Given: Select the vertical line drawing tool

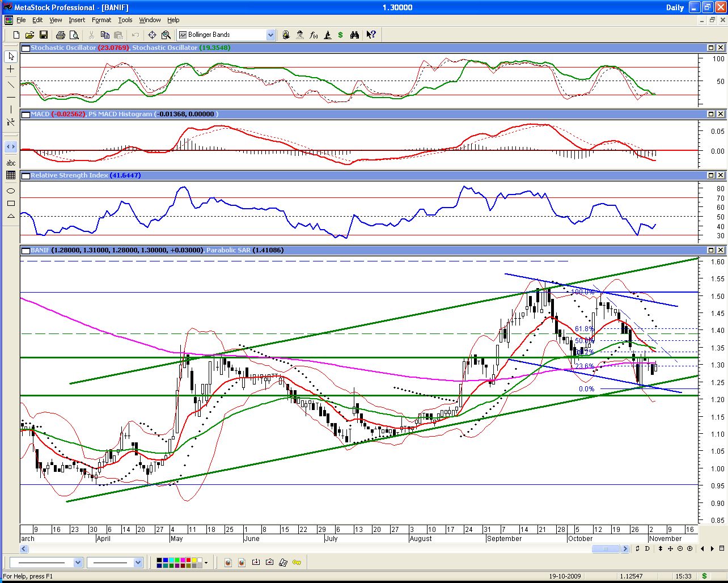Looking at the screenshot, I should click(11, 109).
